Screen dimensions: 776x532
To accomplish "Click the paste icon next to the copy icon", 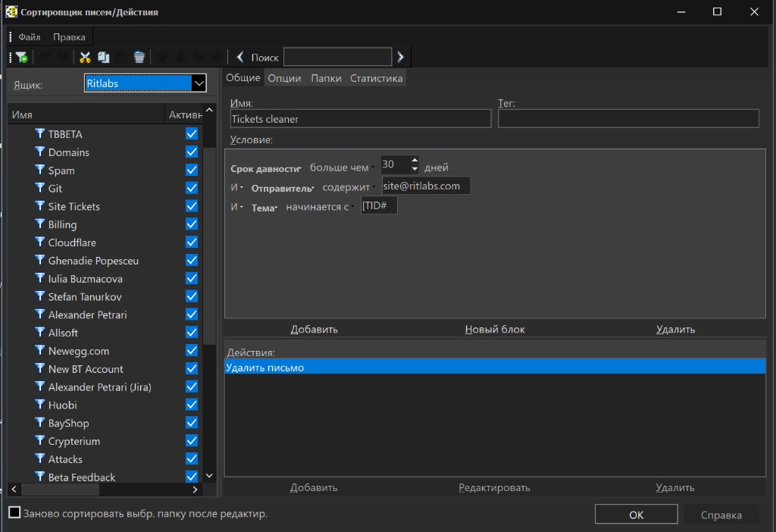I will [x=120, y=58].
